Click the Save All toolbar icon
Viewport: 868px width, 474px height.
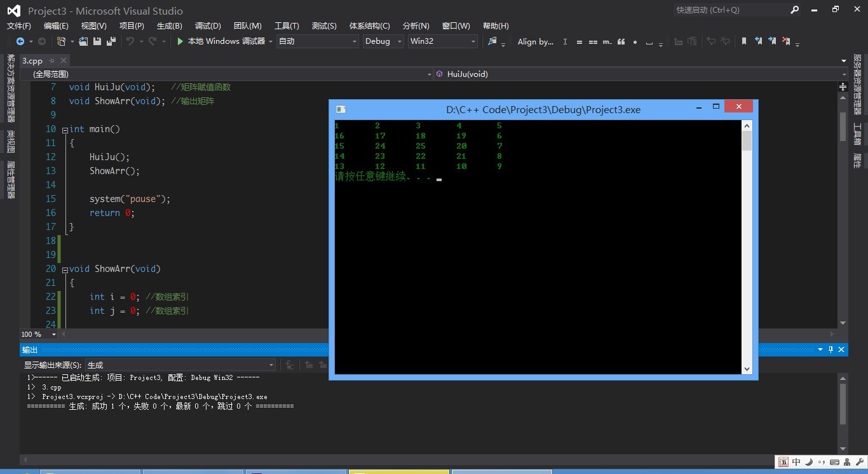tap(111, 41)
